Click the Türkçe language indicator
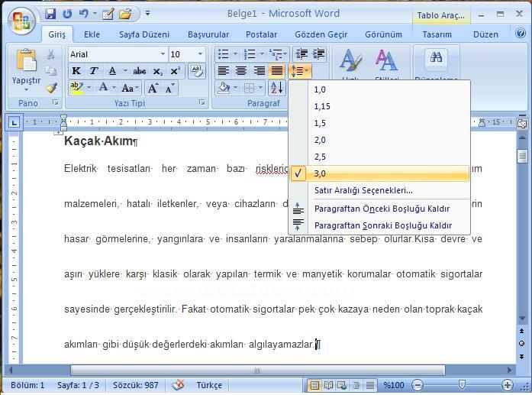Image resolution: width=532 pixels, height=395 pixels. [209, 385]
